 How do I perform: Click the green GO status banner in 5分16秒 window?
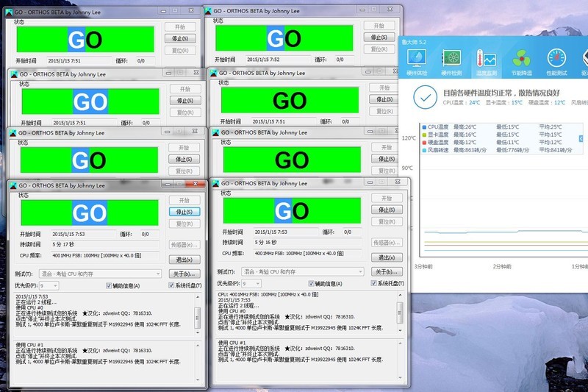coord(292,210)
